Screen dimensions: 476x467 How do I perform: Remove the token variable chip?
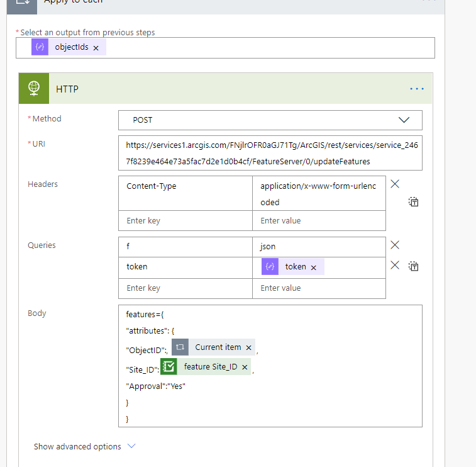click(314, 267)
